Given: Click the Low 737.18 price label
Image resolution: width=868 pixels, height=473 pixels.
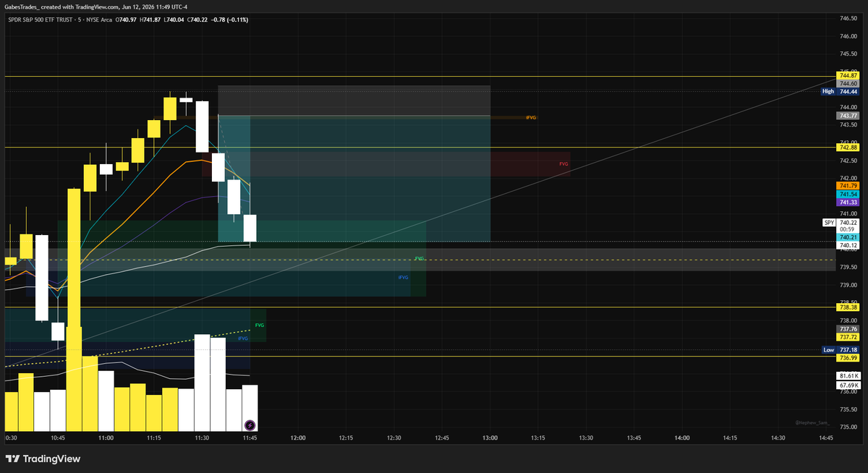Looking at the screenshot, I should point(841,350).
